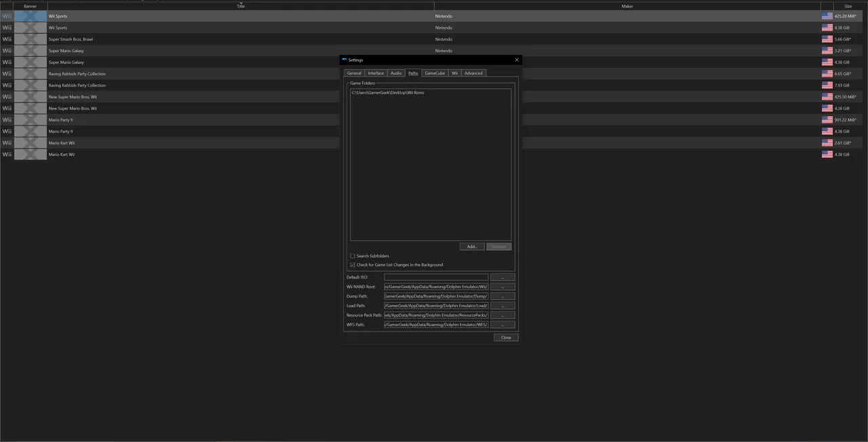Sort the game list by the Title column header
868x442 pixels.
(x=241, y=6)
